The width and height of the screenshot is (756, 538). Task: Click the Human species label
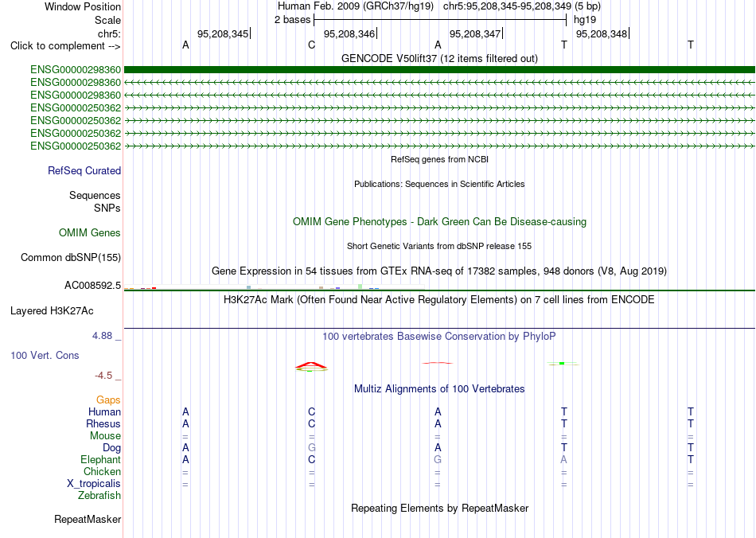[104, 412]
